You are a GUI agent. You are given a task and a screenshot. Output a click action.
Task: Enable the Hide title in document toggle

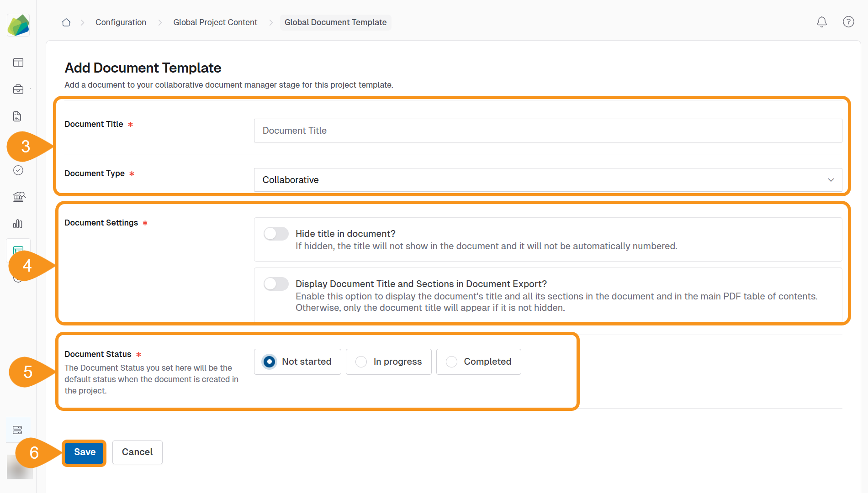coord(276,234)
